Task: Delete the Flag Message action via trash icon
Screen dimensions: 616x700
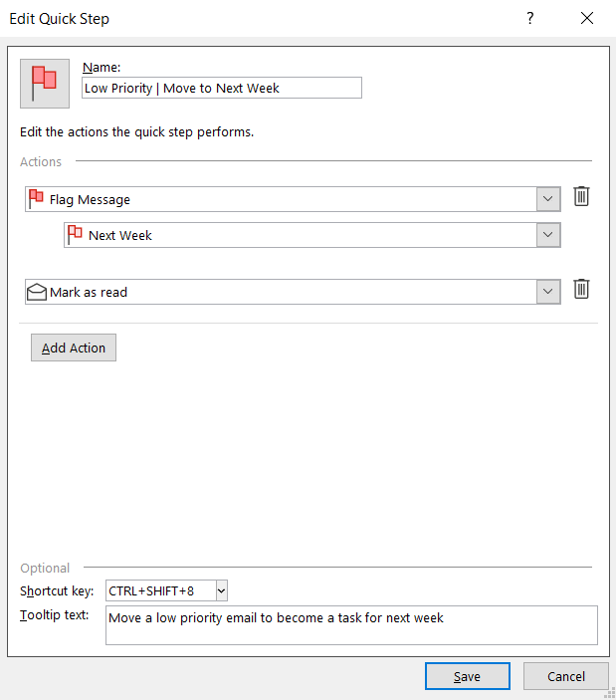Action: 582,197
